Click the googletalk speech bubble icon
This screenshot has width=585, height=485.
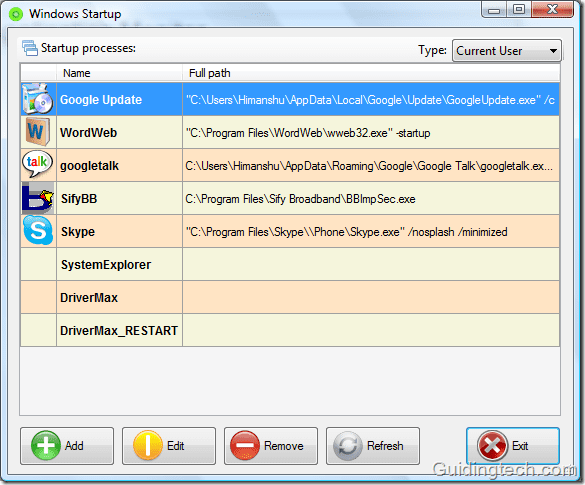click(37, 164)
